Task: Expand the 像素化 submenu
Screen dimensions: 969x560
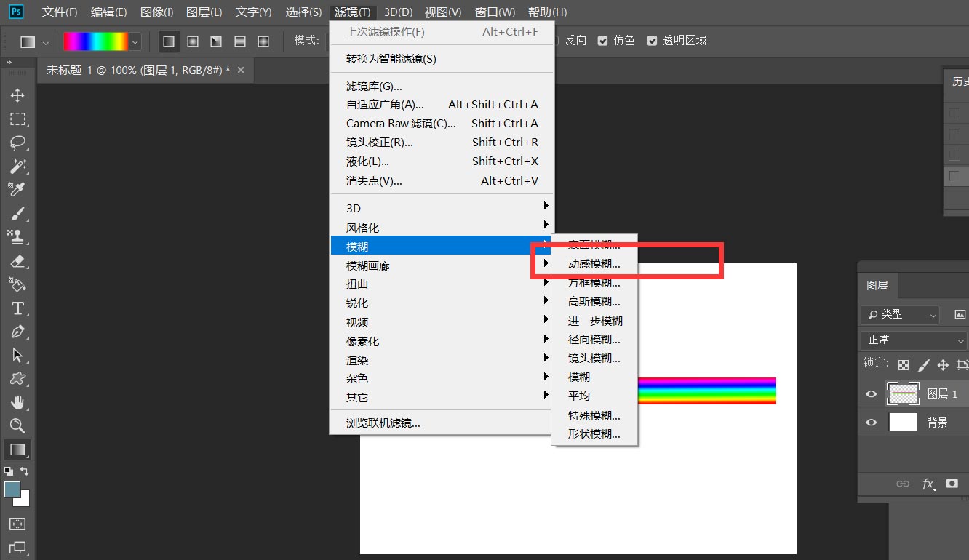Action: click(442, 341)
